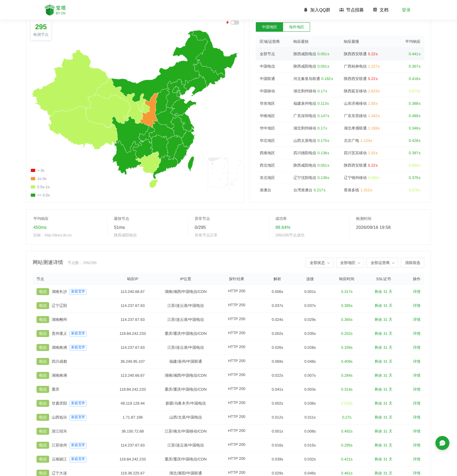Viewport: 457px width, 476px height.
Task: Select the 中国移动 row in region table
Action: (x=340, y=91)
